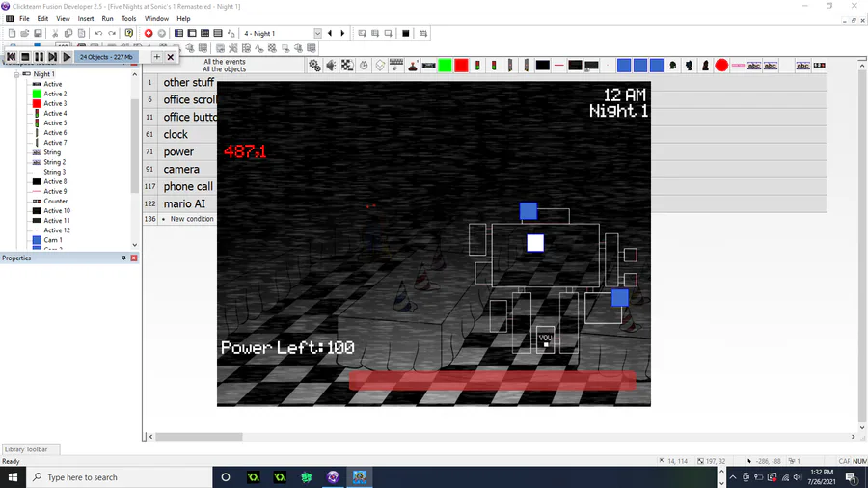Click the Cut scissors icon
Screen dimensions: 868x488
coord(55,33)
